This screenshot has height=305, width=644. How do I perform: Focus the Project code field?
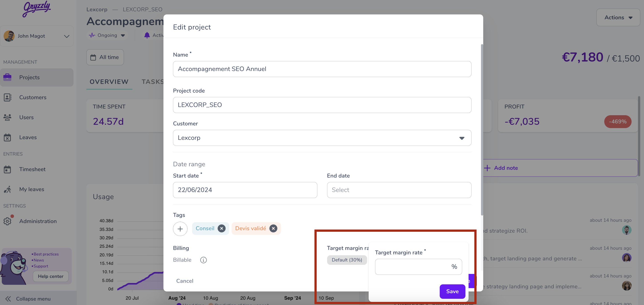tap(322, 105)
